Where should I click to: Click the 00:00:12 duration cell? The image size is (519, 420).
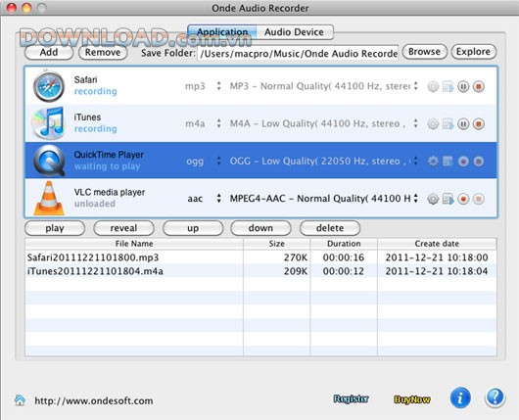(344, 271)
